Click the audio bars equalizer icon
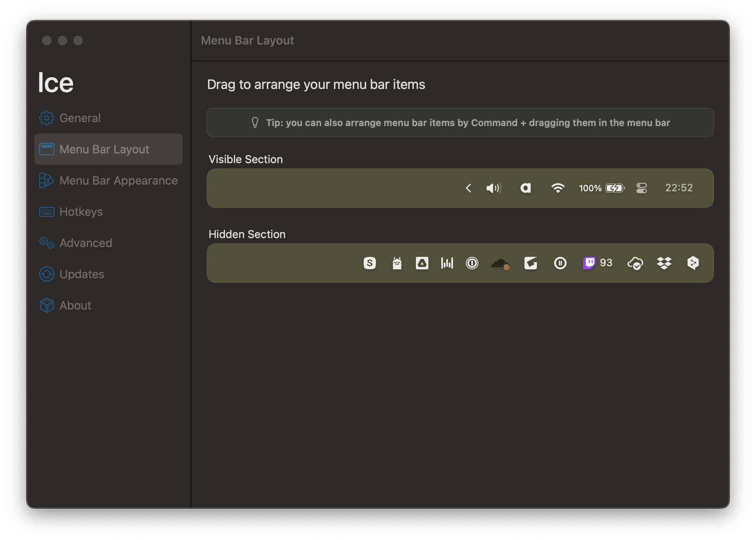This screenshot has width=756, height=541. point(447,263)
